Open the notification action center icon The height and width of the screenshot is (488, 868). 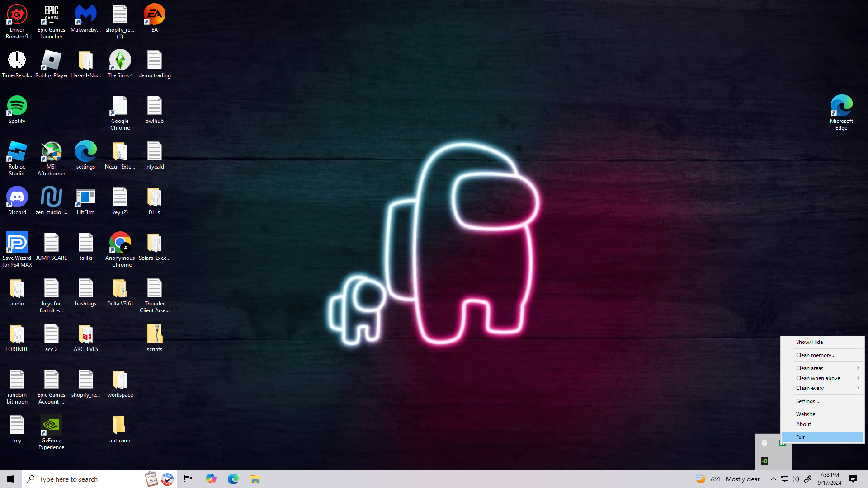pyautogui.click(x=853, y=479)
